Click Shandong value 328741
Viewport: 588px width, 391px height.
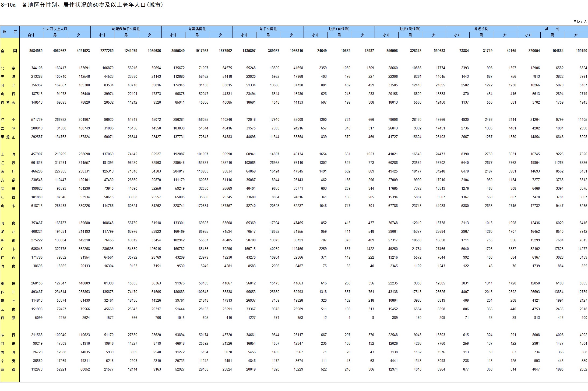179,206
